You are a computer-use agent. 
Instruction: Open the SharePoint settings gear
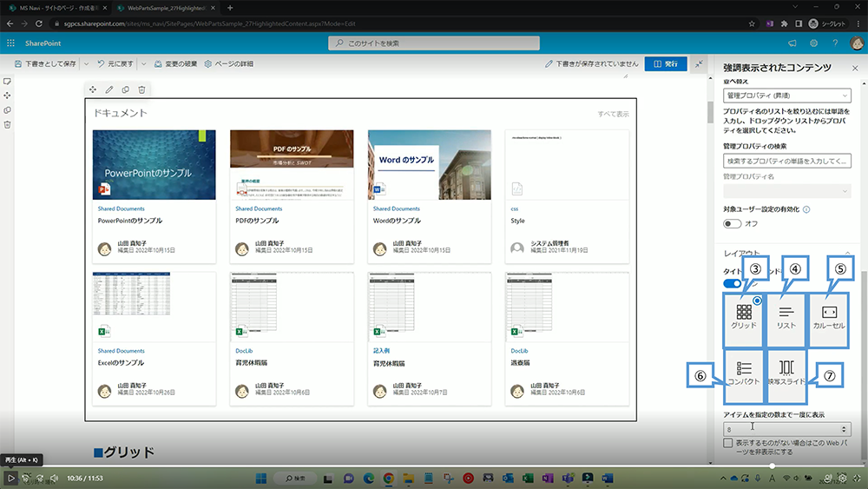(x=814, y=43)
